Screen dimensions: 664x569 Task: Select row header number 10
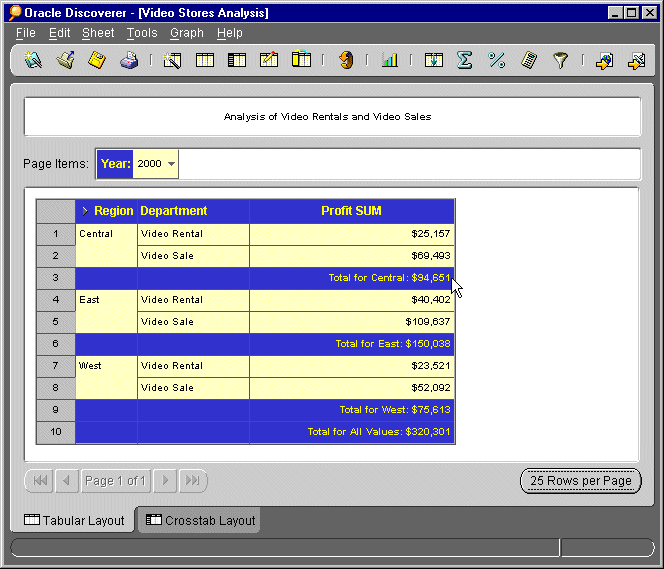pos(56,432)
